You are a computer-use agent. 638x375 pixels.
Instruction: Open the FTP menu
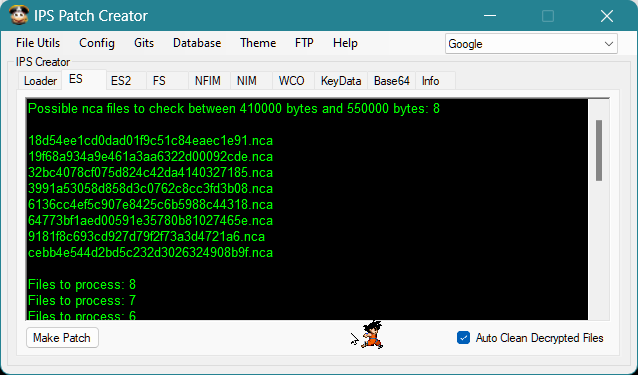pyautogui.click(x=304, y=43)
